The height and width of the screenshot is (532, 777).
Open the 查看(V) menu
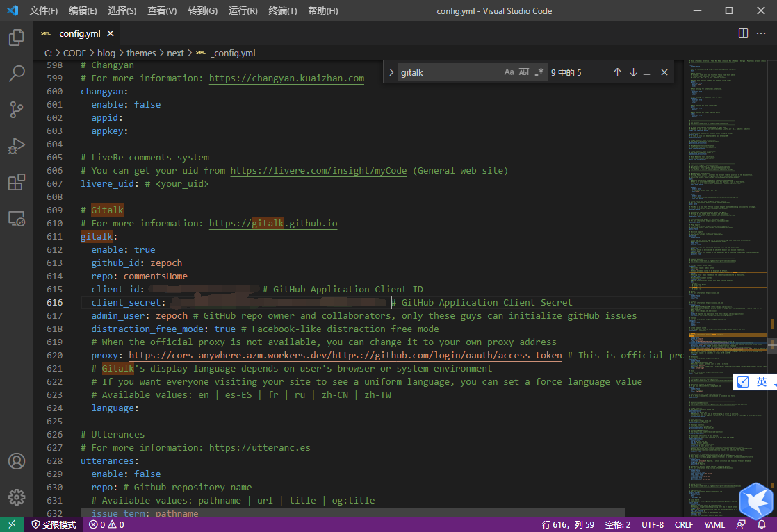coord(162,11)
